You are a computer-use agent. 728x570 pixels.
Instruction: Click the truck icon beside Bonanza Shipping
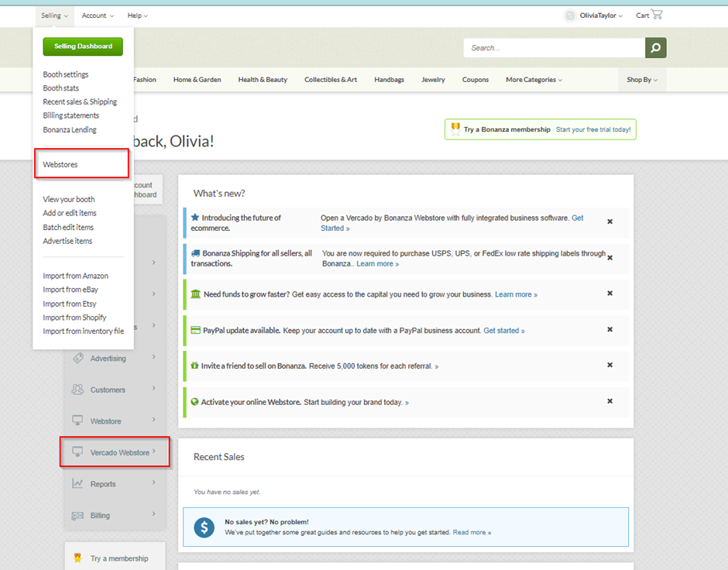click(x=195, y=253)
